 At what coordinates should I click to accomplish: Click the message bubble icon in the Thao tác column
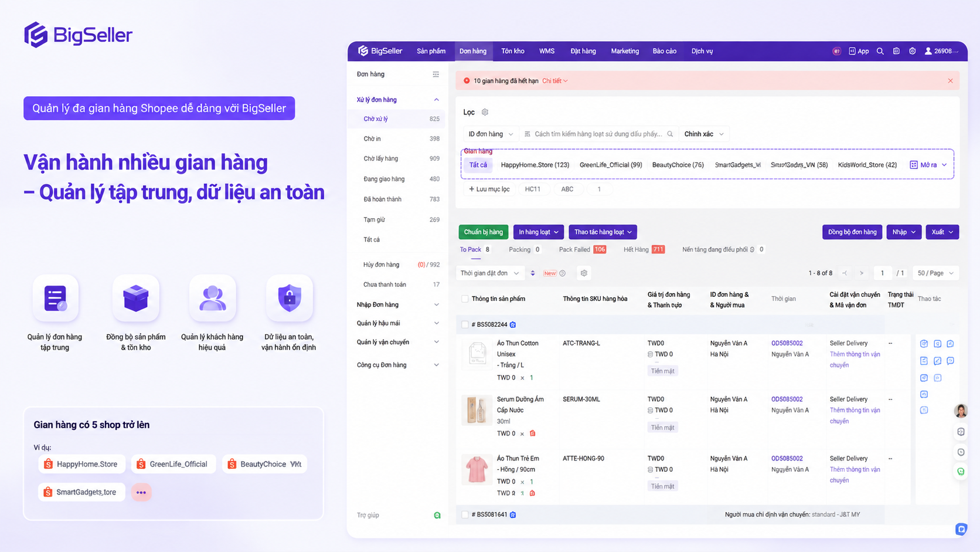[x=950, y=361]
